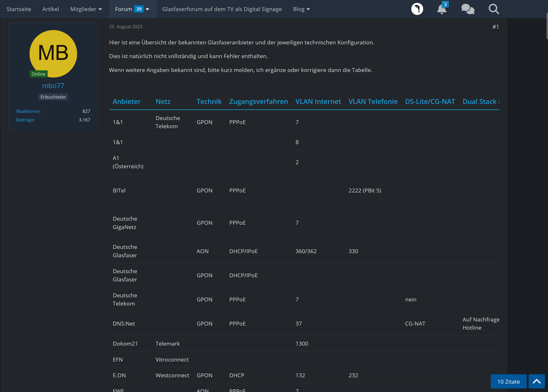
Task: Click the 'Online' status badge
Action: tap(39, 74)
